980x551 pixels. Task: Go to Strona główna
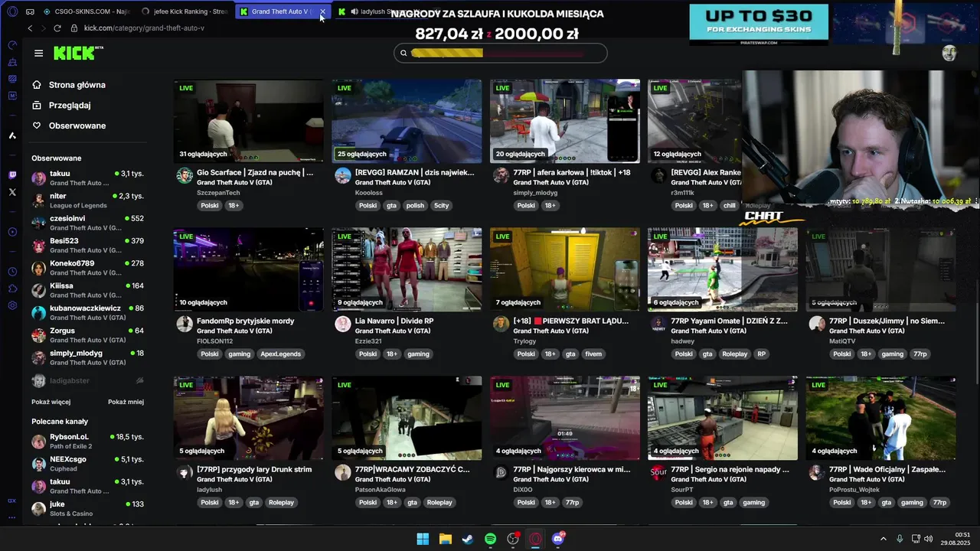(x=69, y=85)
